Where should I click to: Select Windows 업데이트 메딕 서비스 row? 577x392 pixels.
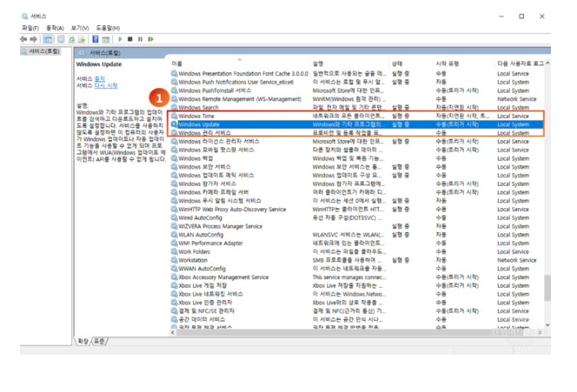pos(356,175)
